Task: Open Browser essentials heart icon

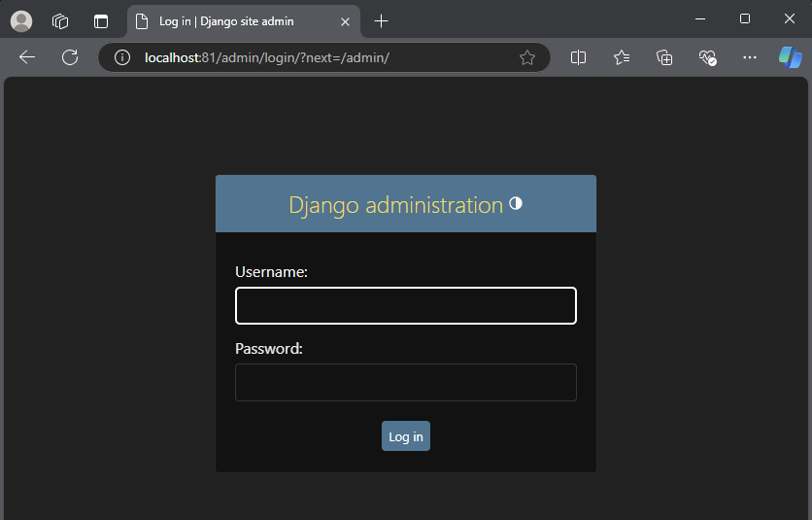Action: coord(707,57)
